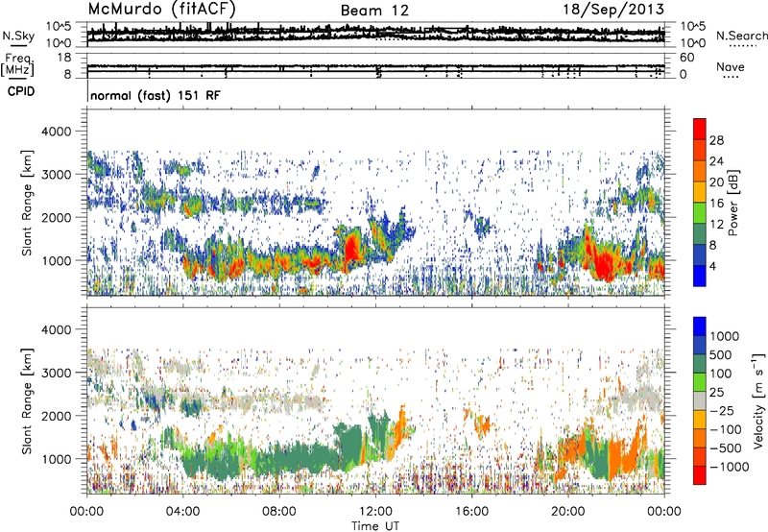The height and width of the screenshot is (532, 768).
Task: Select the date '18/Sep/2013'
Action: point(613,10)
